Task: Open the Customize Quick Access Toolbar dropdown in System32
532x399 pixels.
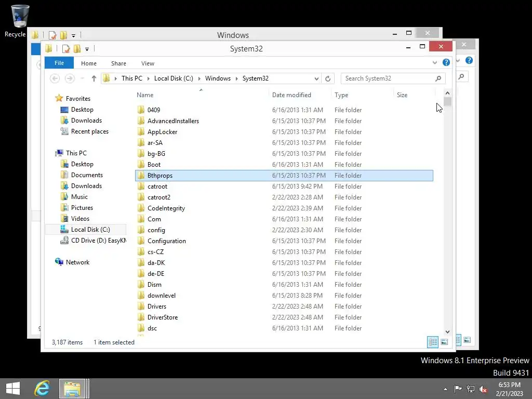Action: pyautogui.click(x=87, y=49)
